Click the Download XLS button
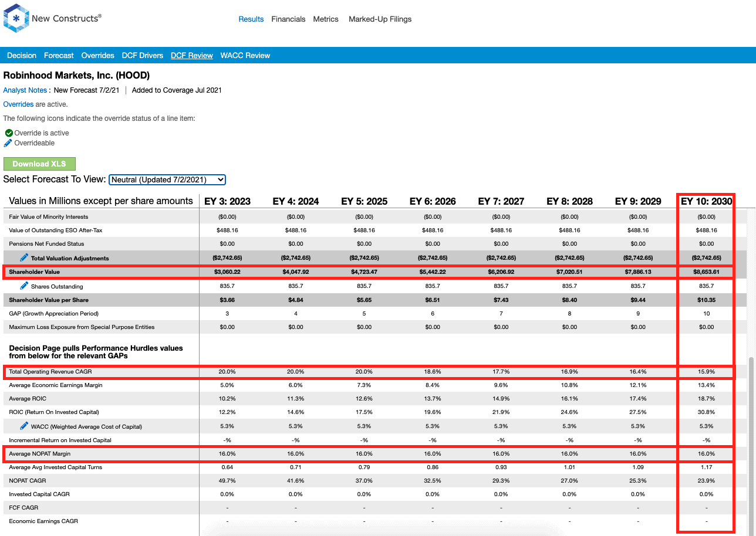Viewport: 756px width, 536px height. pyautogui.click(x=39, y=164)
